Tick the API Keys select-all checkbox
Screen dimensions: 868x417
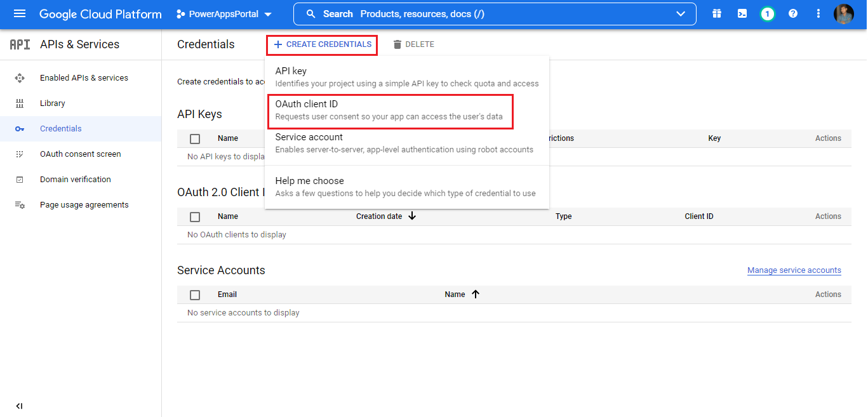click(x=195, y=138)
